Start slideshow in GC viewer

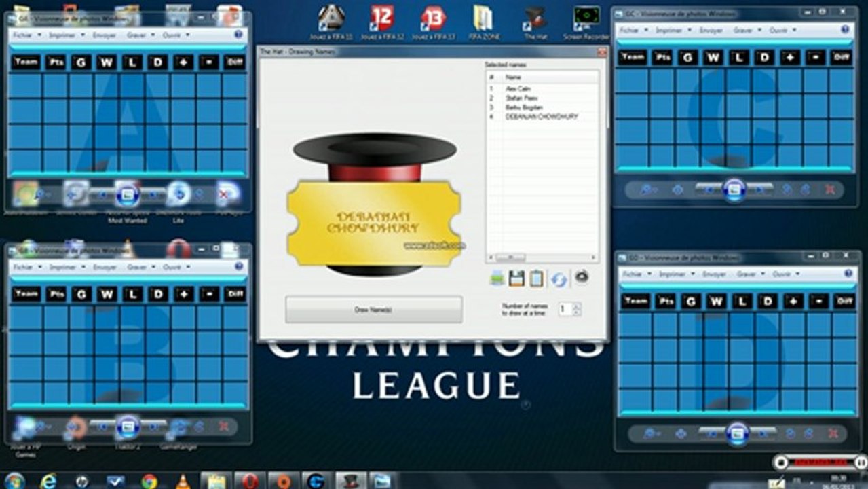(x=735, y=189)
